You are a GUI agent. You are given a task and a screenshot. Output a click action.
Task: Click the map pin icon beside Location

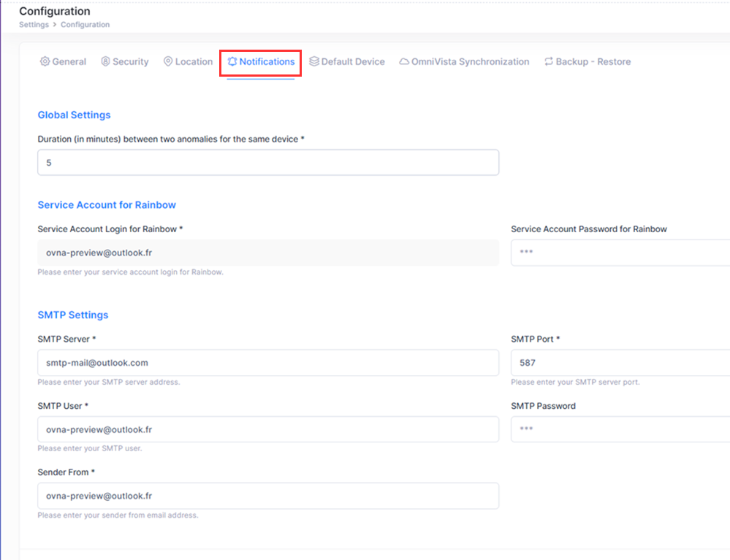168,62
